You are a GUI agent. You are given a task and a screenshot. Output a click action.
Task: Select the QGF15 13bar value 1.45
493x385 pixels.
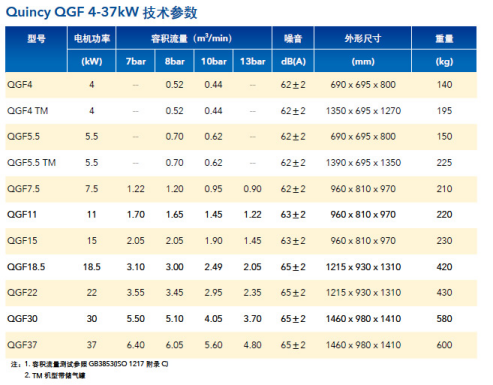(x=252, y=241)
